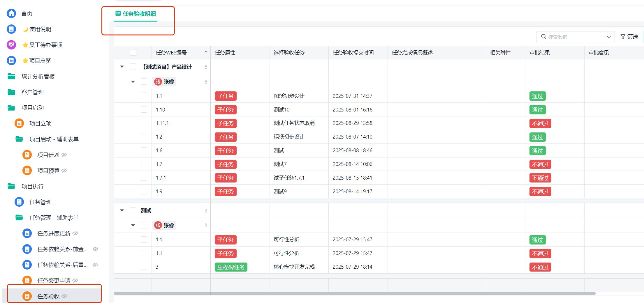
Task: Open the 使用说明 document icon
Action: click(11, 29)
